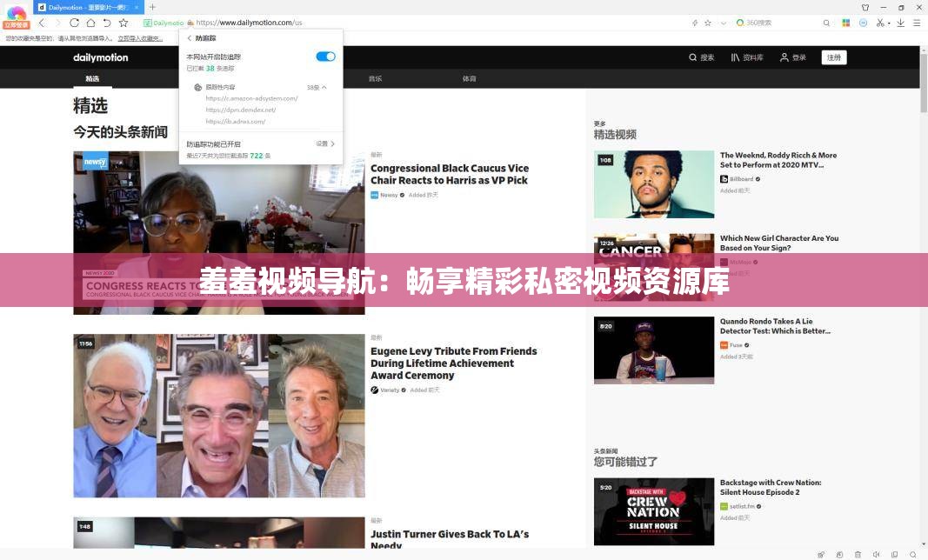The image size is (928, 560).
Task: Open the browser hamburger menu icon
Action: [915, 23]
